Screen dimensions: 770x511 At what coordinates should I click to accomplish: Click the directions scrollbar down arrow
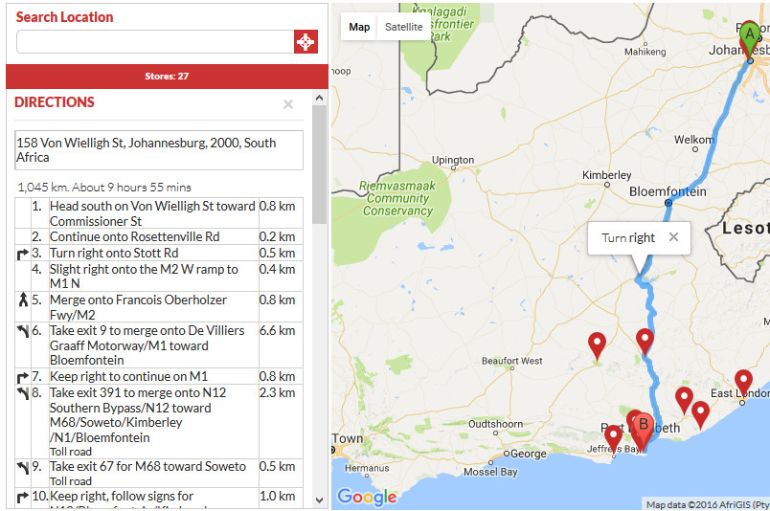pos(319,500)
